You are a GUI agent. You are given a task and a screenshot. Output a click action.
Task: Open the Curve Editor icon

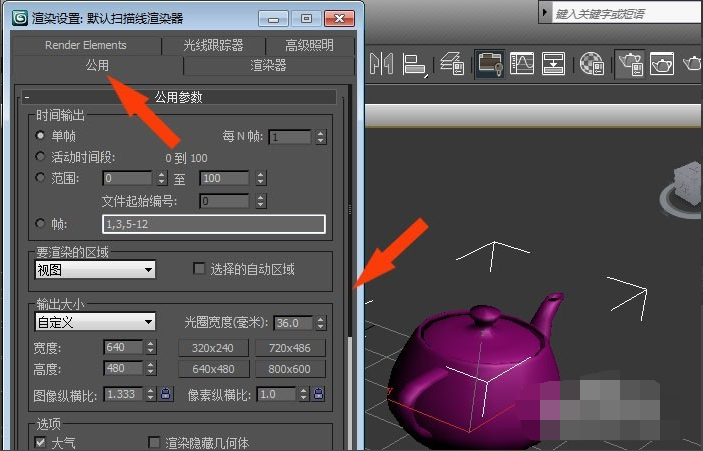(x=522, y=64)
